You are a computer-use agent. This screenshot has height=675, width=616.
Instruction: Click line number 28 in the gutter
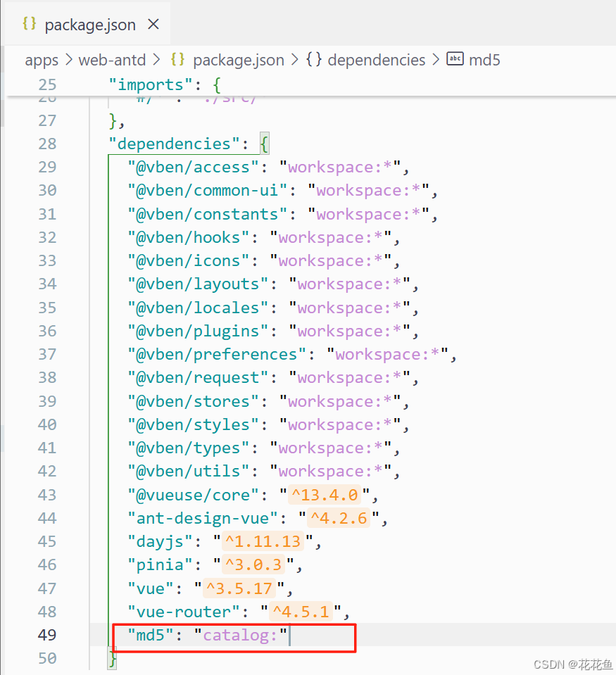[47, 144]
